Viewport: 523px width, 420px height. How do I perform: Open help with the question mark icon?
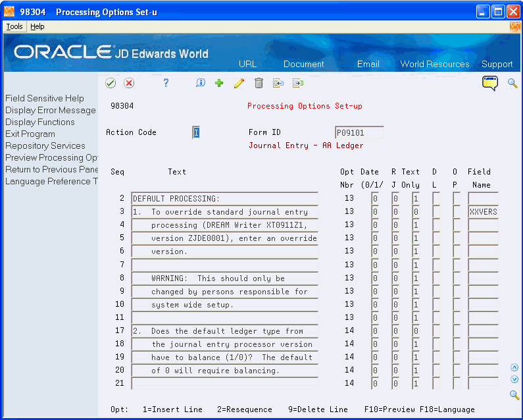[166, 83]
